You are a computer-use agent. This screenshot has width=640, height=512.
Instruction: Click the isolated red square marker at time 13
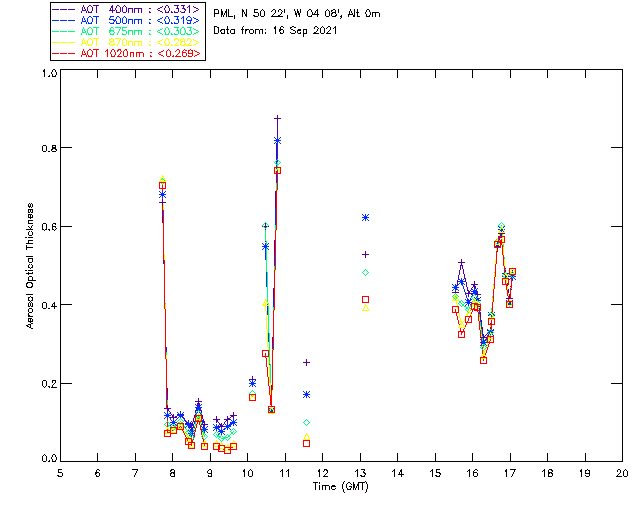(x=366, y=299)
